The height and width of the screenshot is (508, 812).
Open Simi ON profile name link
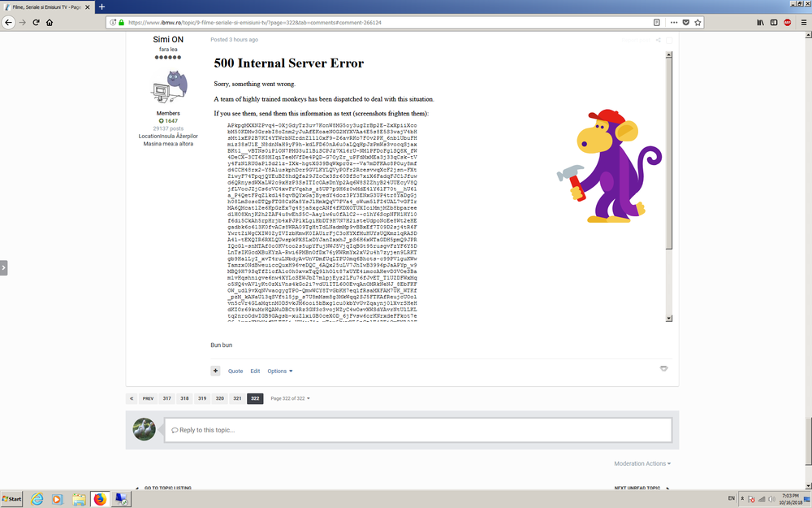[x=168, y=39]
